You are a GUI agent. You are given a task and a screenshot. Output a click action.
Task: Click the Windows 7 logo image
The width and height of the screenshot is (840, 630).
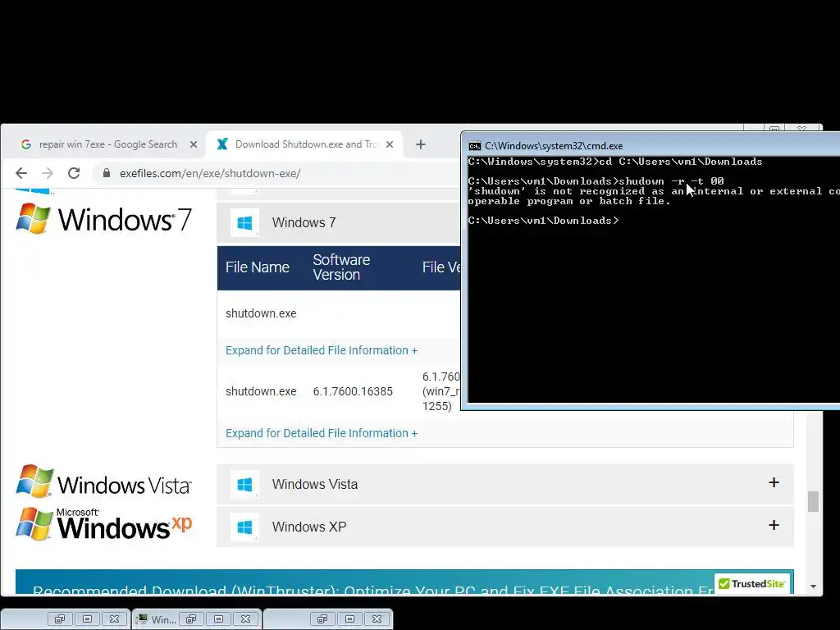click(103, 218)
